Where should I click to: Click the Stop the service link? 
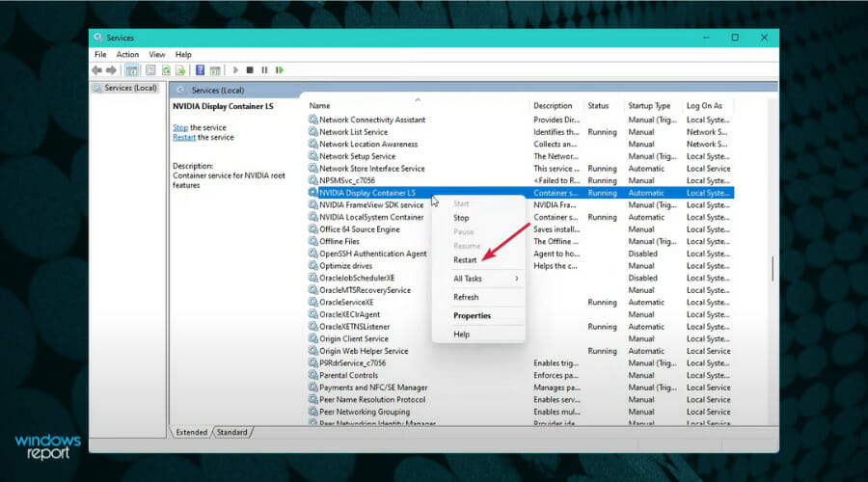tap(180, 127)
